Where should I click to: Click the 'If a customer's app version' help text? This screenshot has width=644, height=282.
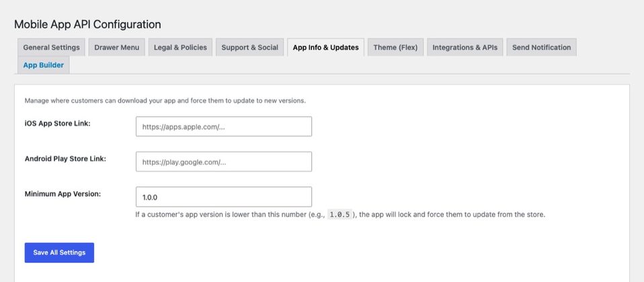[340, 215]
